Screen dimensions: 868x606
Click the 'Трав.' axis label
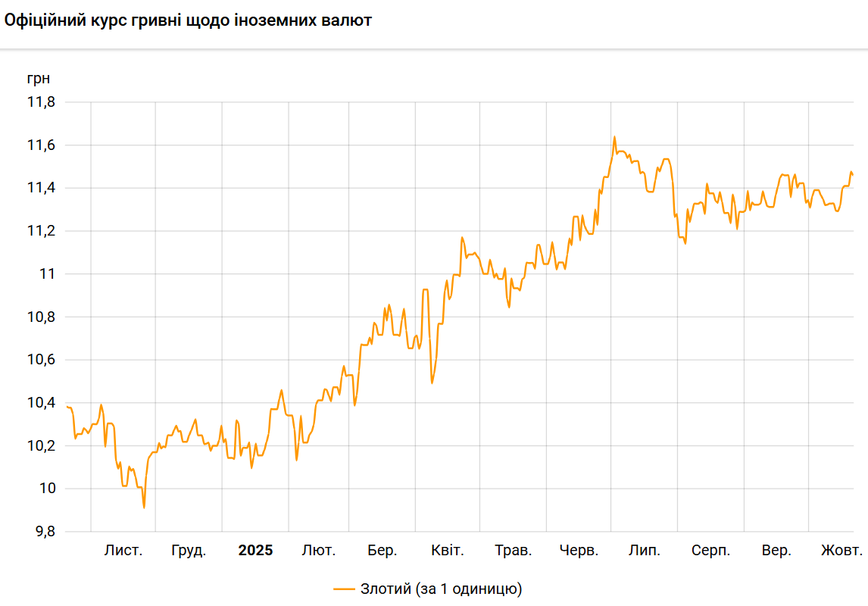coord(513,551)
